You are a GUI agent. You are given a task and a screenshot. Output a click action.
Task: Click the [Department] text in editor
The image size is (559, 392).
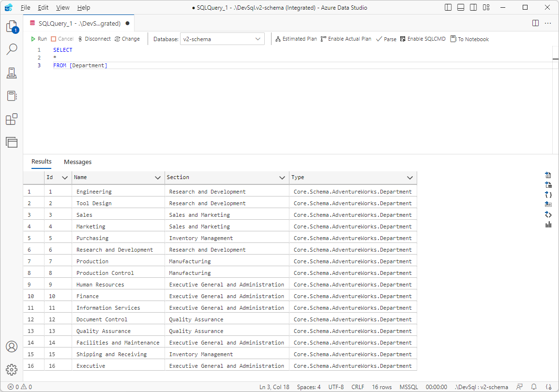(x=88, y=65)
